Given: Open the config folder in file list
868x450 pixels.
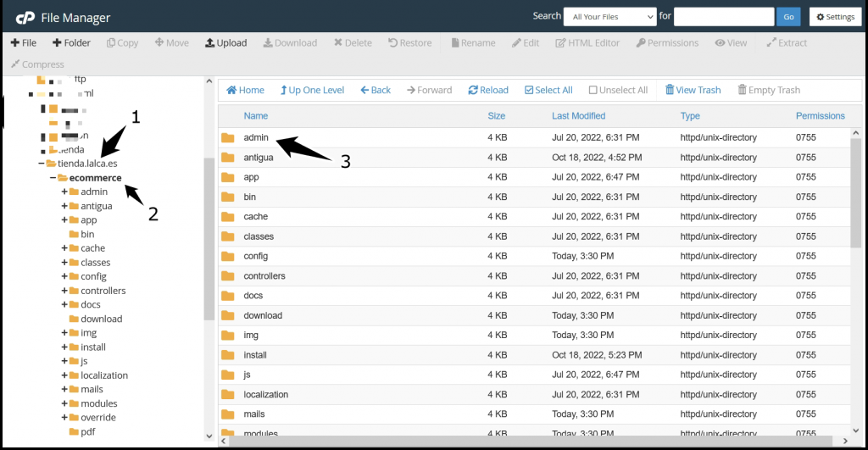Looking at the screenshot, I should (256, 256).
